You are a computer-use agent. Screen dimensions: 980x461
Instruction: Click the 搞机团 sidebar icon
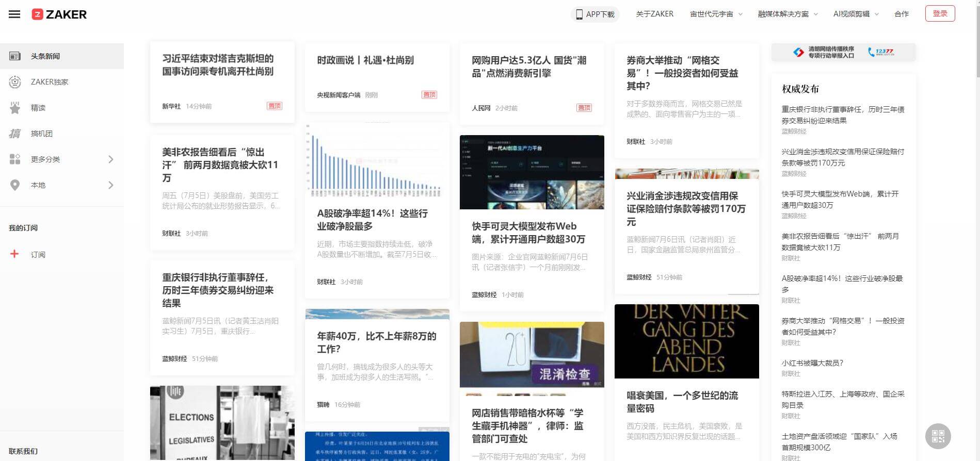click(15, 134)
